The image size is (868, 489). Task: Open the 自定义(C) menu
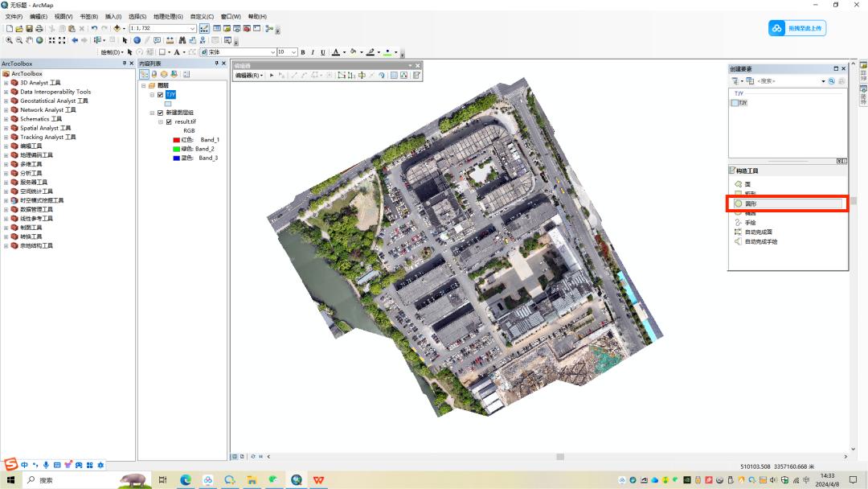click(x=202, y=17)
